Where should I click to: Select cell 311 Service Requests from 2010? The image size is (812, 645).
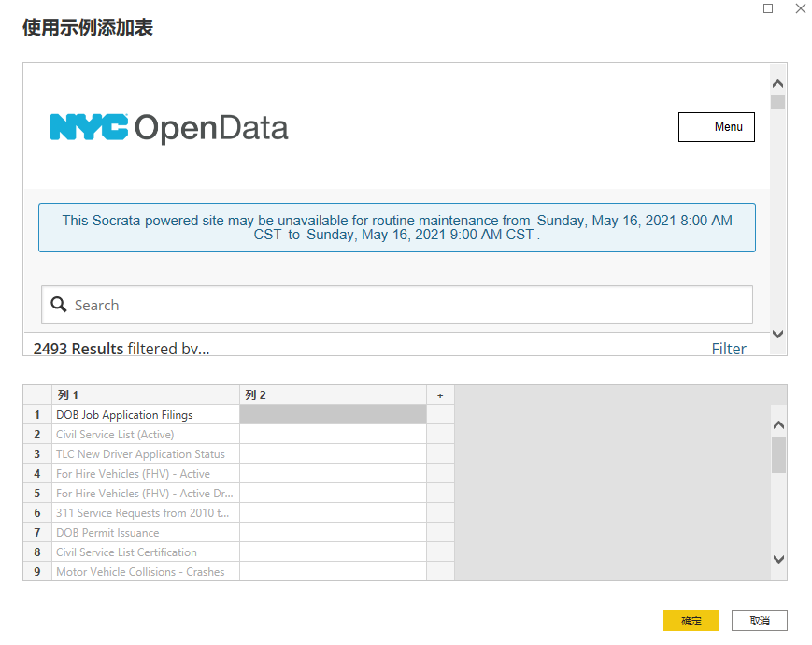pyautogui.click(x=146, y=513)
